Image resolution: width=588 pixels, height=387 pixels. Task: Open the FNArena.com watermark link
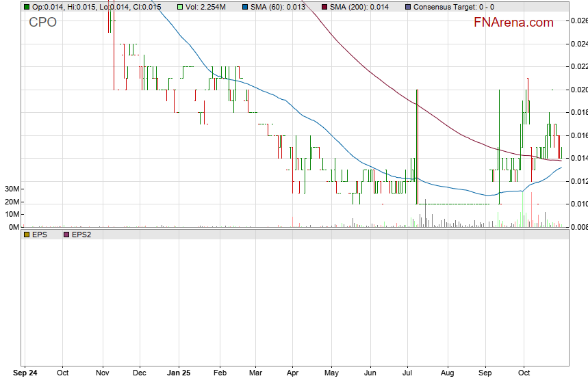coord(513,23)
